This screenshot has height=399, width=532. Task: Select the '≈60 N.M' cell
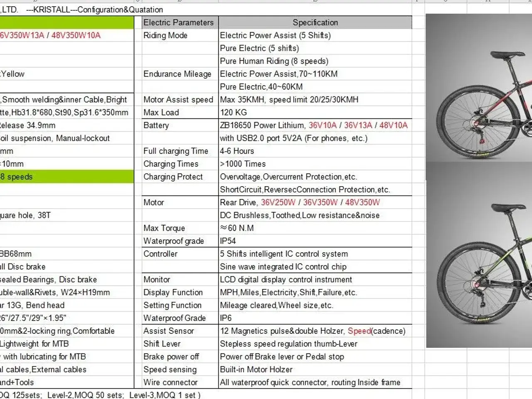(315, 229)
